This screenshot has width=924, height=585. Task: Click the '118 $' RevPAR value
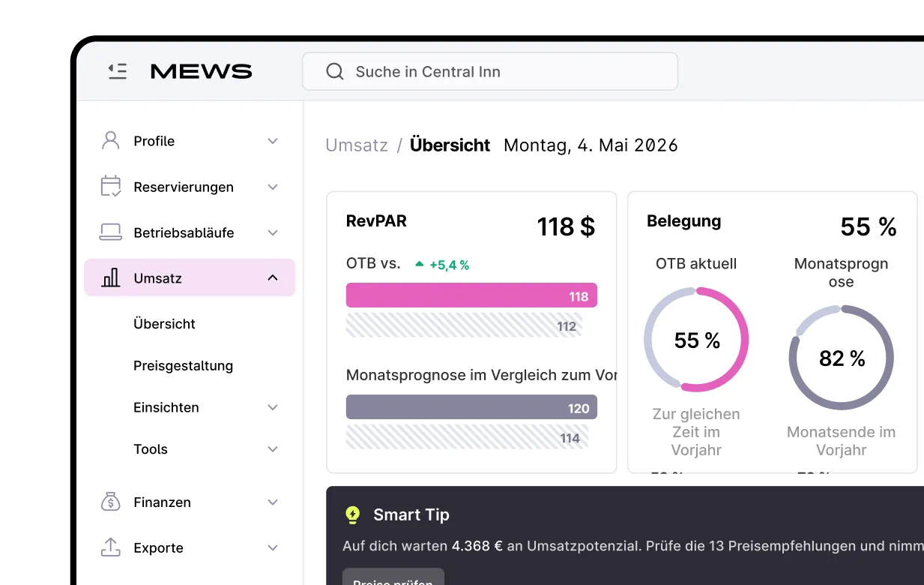pos(566,226)
